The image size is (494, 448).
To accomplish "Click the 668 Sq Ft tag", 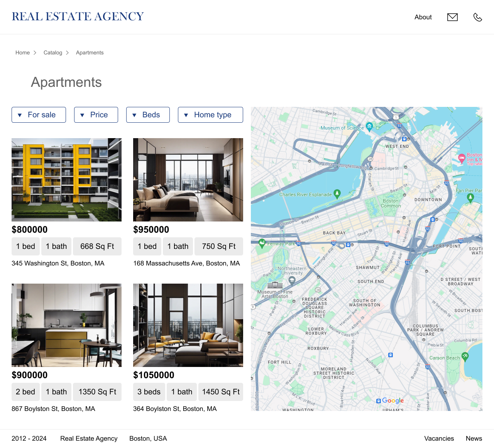I will tap(97, 246).
